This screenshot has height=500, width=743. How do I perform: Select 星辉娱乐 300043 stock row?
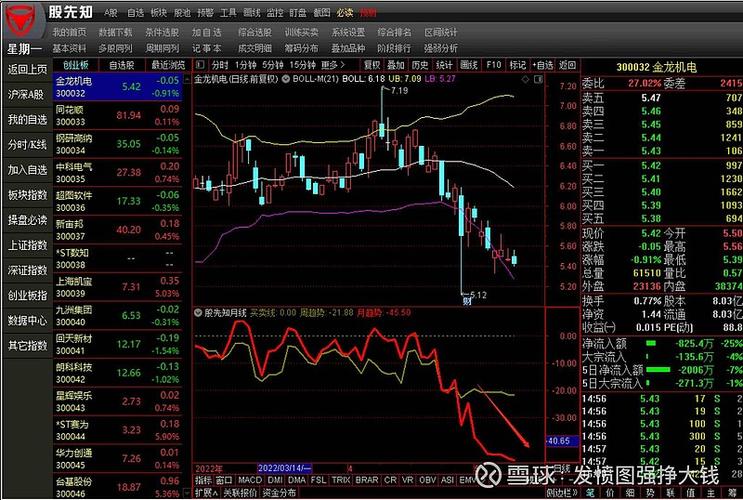118,401
